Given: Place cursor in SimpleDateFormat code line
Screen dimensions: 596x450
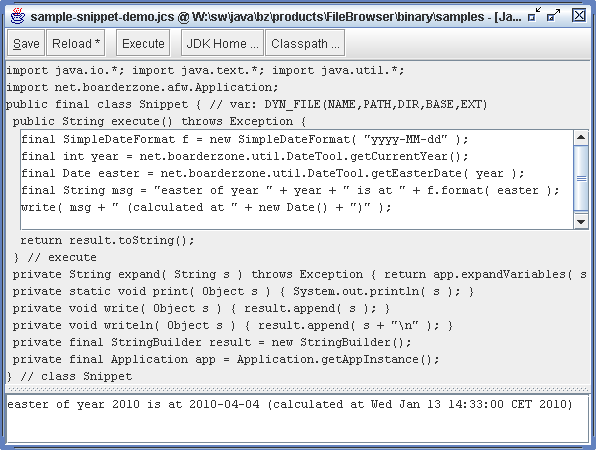Looking at the screenshot, I should point(244,139).
